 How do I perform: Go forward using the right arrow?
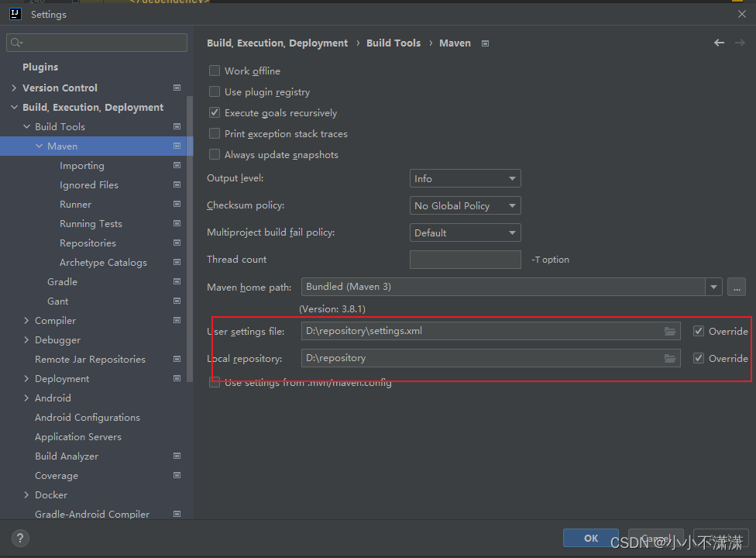click(740, 43)
